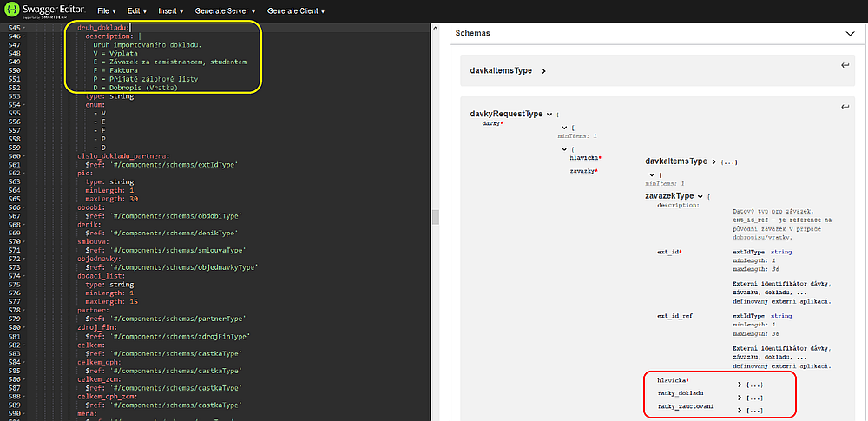Fold the mena block at line 590
The height and width of the screenshot is (421, 868).
(24, 413)
